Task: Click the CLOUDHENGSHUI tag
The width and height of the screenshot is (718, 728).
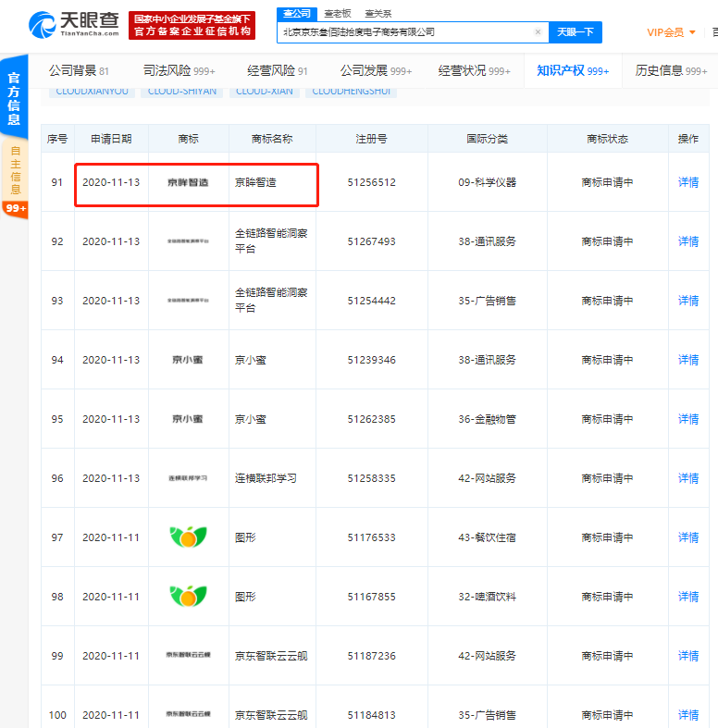Action: click(351, 92)
